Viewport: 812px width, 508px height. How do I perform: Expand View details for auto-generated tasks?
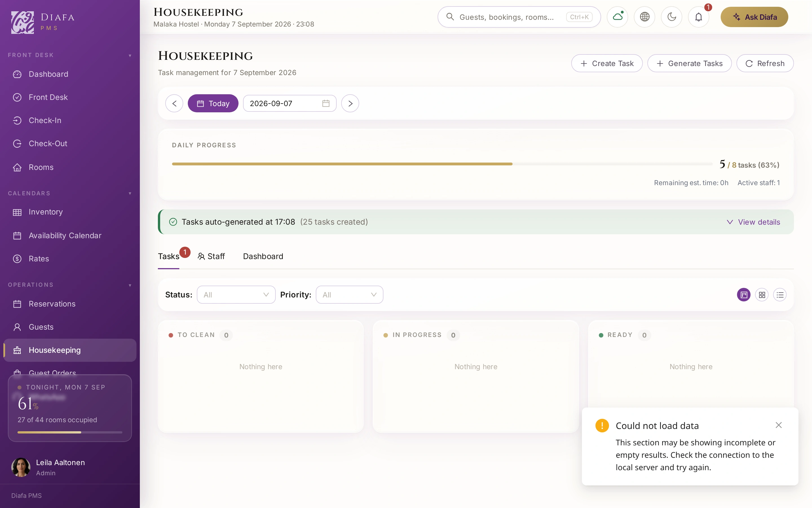(x=753, y=222)
